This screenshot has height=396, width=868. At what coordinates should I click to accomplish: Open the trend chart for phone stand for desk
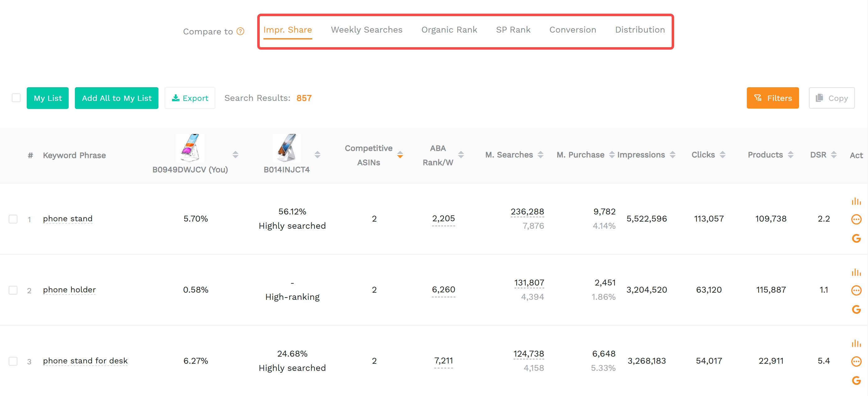[x=857, y=343]
